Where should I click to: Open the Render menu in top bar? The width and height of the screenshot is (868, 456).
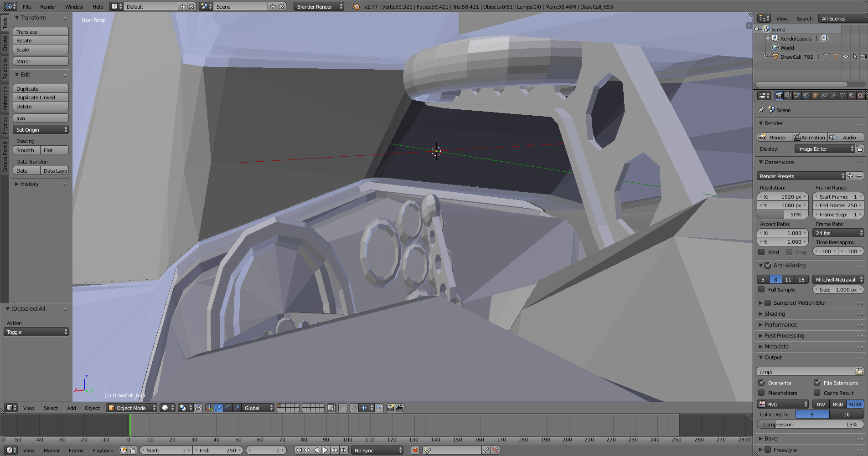48,6
